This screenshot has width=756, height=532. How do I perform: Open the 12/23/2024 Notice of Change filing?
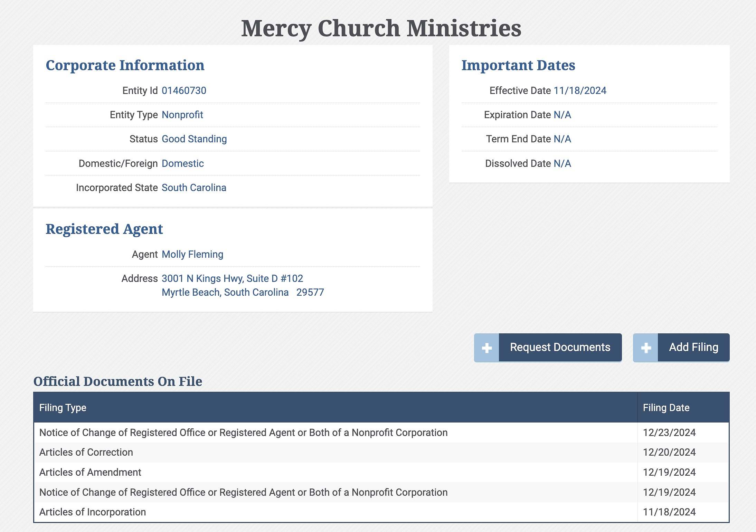pos(243,433)
